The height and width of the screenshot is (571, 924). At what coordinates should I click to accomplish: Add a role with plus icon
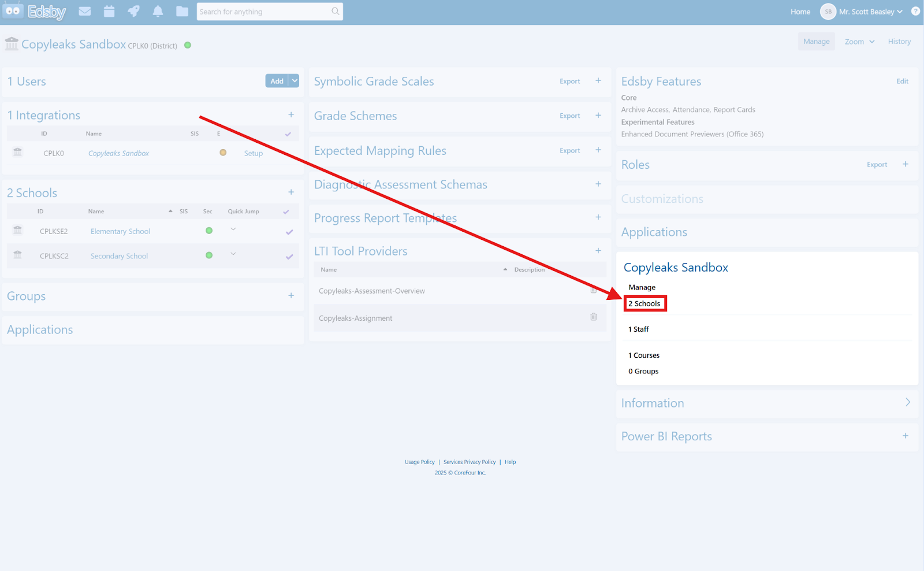click(906, 164)
